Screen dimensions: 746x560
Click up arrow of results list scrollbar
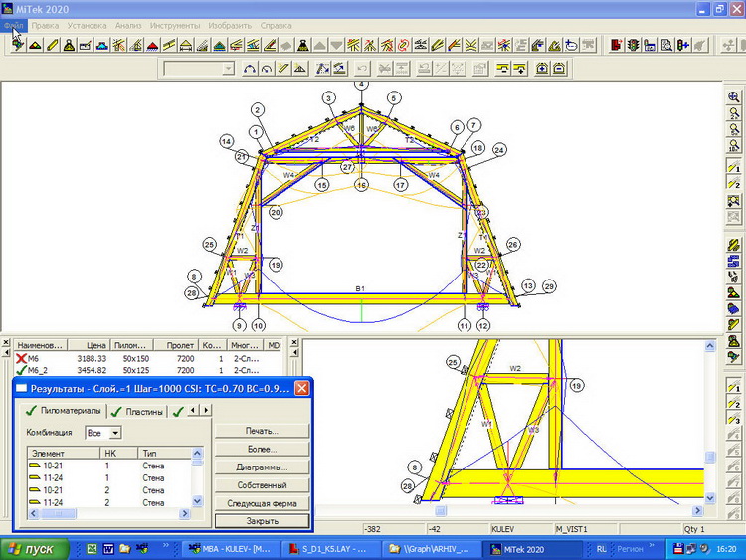(198, 453)
